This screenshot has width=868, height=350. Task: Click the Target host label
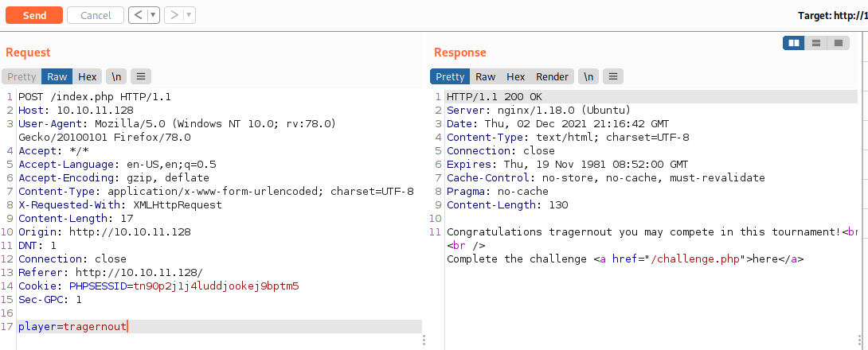click(x=831, y=15)
